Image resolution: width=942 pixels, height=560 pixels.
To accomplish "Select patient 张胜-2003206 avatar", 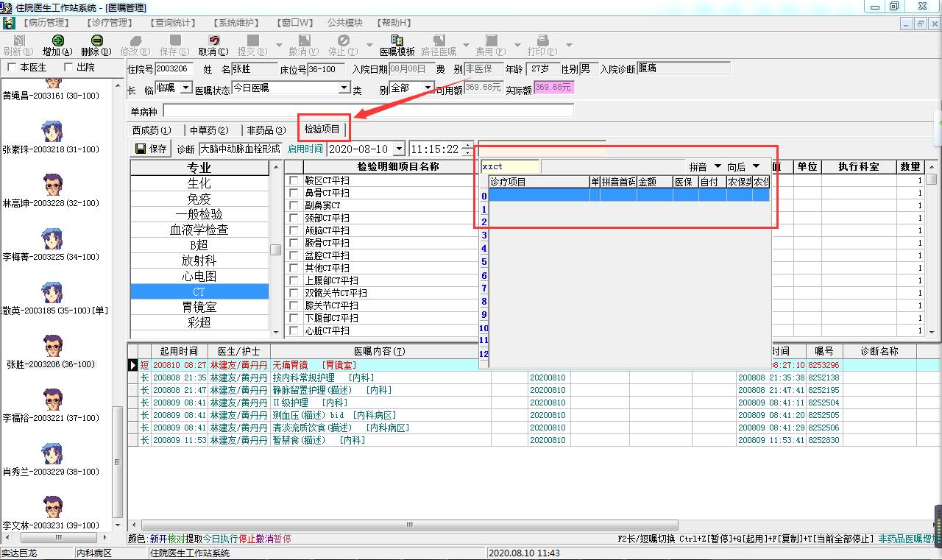I will point(52,346).
